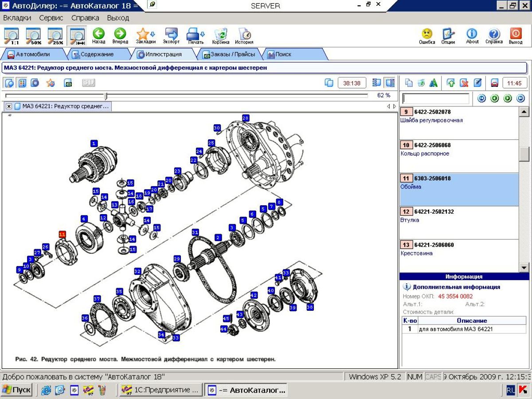Open the Выход menu in menu bar
This screenshot has width=532, height=399.
(x=118, y=18)
